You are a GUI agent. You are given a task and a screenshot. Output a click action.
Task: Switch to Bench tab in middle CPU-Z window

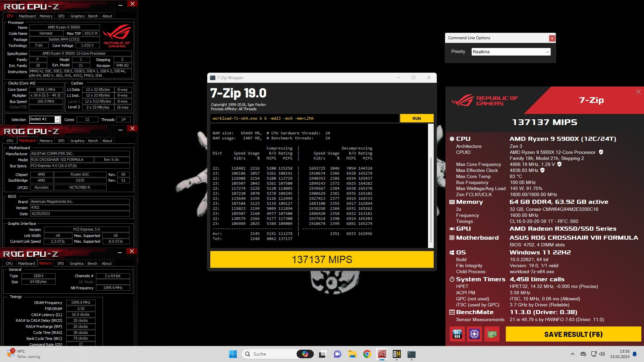93,141
